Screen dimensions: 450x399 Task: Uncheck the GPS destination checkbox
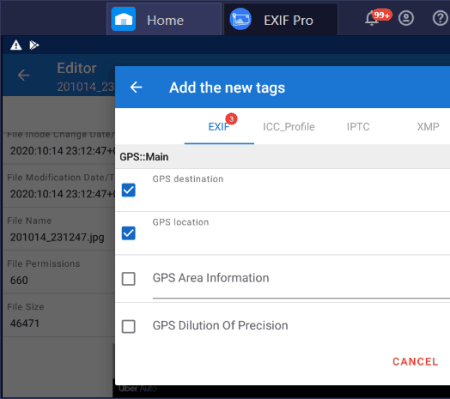(129, 190)
